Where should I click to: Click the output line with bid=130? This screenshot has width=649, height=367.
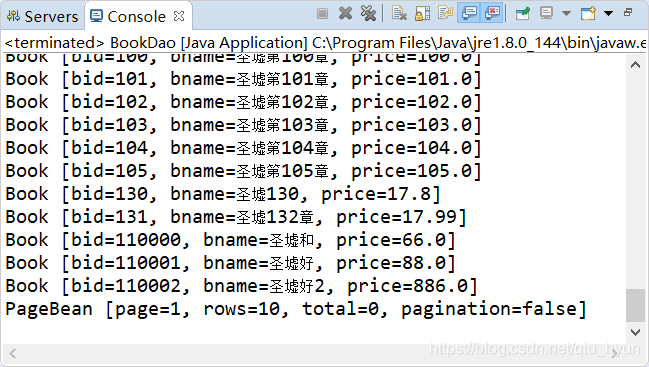[223, 194]
